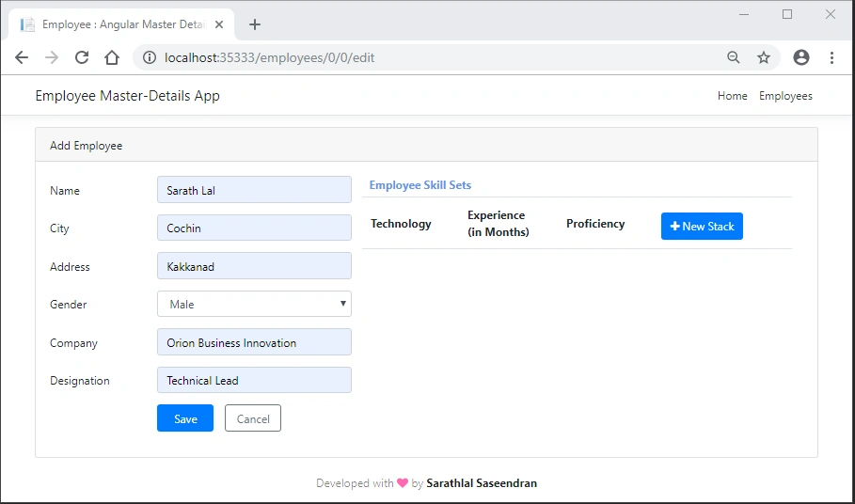
Task: Click the Employee Skill Sets heading
Action: pyautogui.click(x=420, y=185)
